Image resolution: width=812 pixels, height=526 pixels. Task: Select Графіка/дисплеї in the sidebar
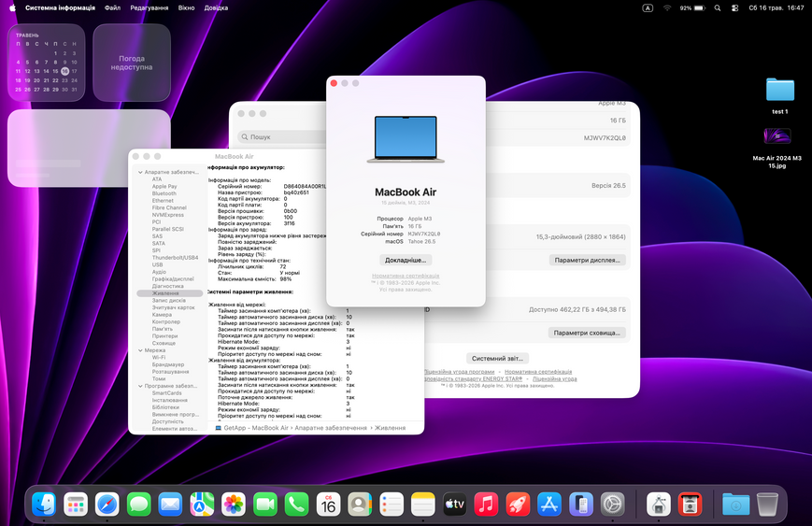173,279
